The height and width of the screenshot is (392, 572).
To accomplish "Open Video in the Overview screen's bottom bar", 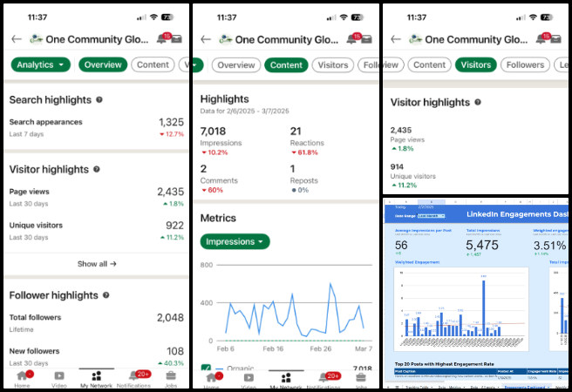I will pyautogui.click(x=59, y=379).
